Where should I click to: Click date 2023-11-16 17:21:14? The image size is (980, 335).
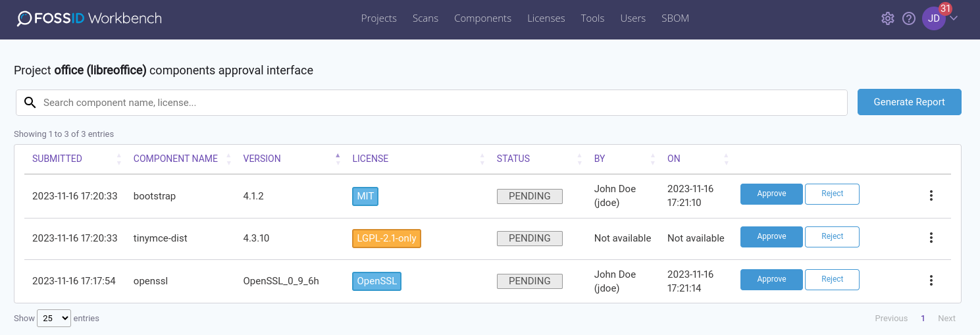(x=690, y=281)
